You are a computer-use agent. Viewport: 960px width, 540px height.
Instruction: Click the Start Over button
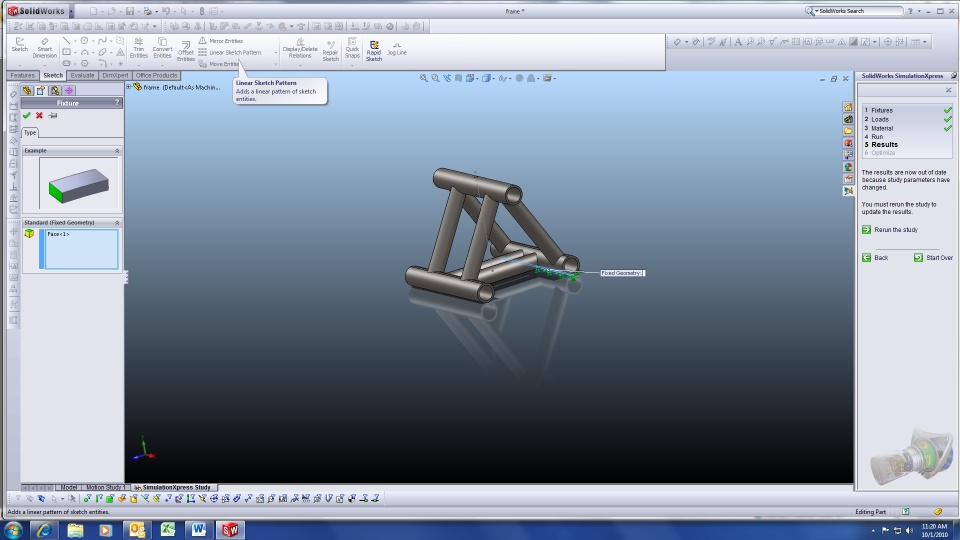click(933, 258)
